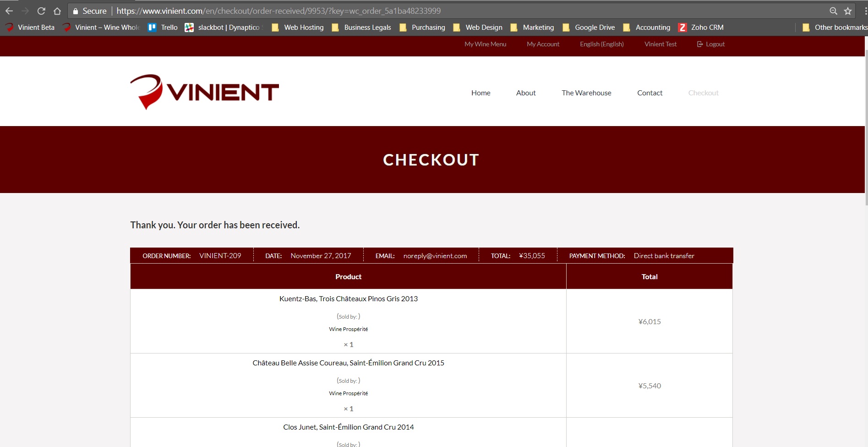Screen dimensions: 868x447
Task: Click order number VINIENT-209
Action: (220, 256)
